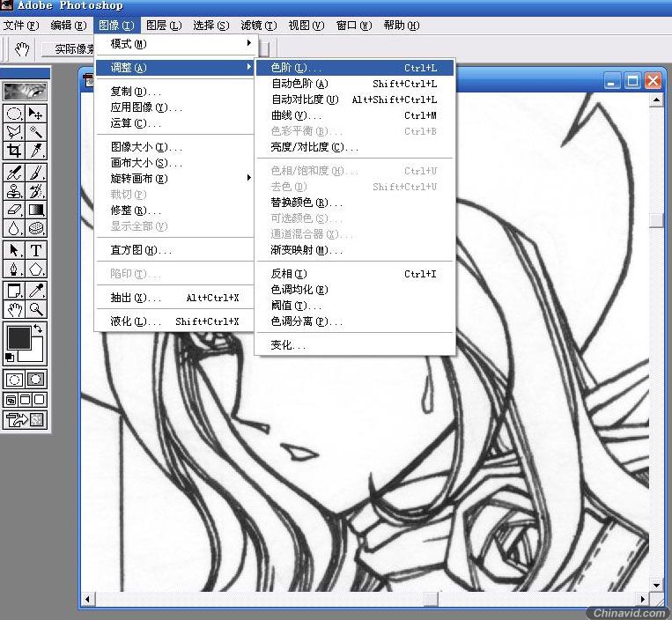This screenshot has height=620, width=672.
Task: Expand the 旋转画布(E) submenu
Action: click(x=174, y=179)
